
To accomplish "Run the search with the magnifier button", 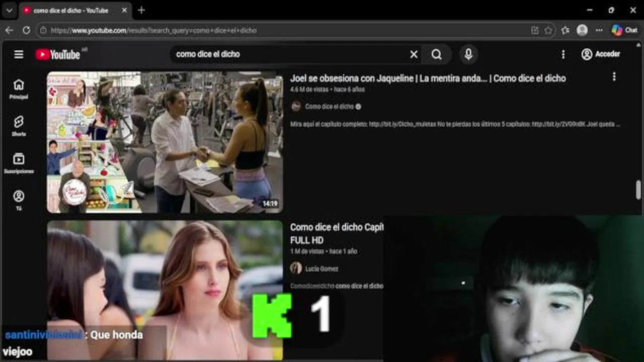I will coord(437,54).
